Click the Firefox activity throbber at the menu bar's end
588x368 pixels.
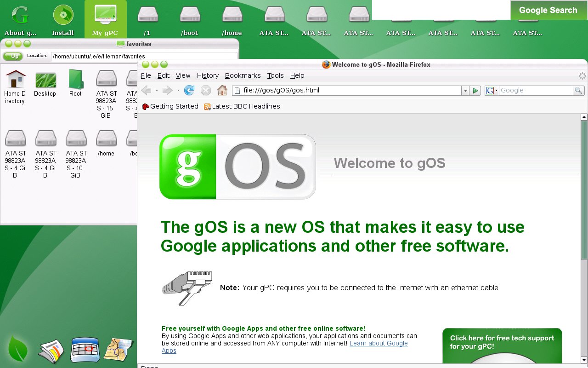tap(582, 76)
